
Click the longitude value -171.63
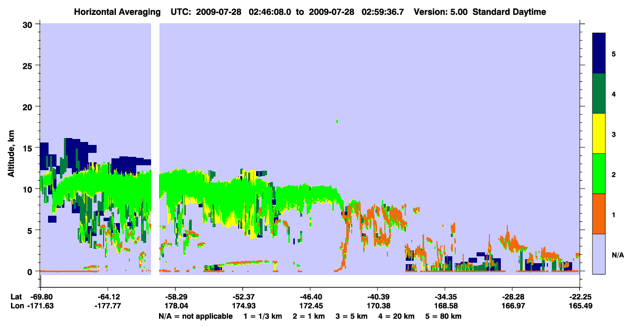[x=41, y=306]
